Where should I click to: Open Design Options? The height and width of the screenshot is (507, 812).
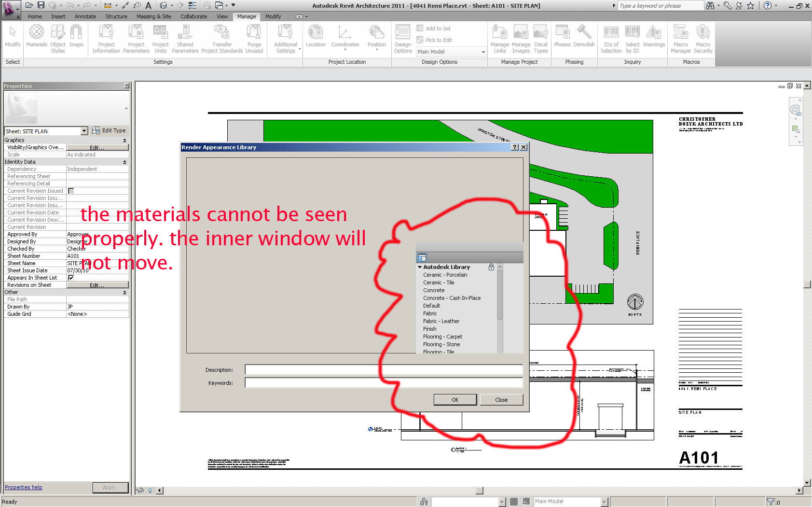click(403, 39)
